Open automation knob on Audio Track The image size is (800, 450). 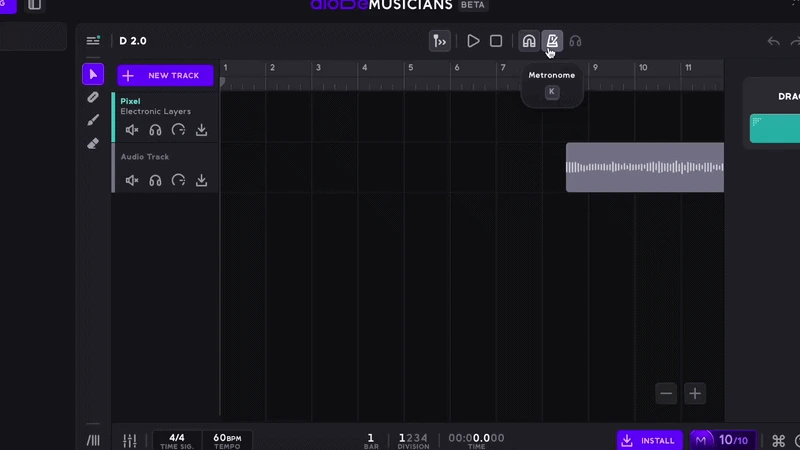pos(178,181)
